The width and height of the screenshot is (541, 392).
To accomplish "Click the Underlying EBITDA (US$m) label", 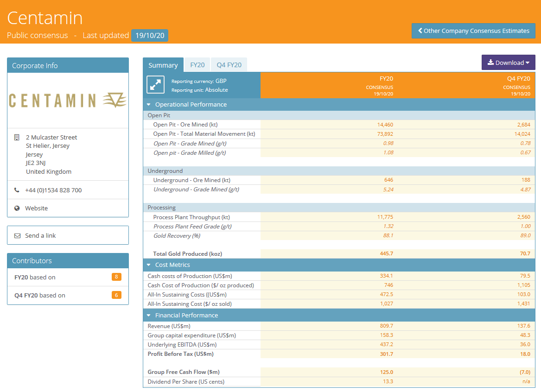I will (x=182, y=345).
